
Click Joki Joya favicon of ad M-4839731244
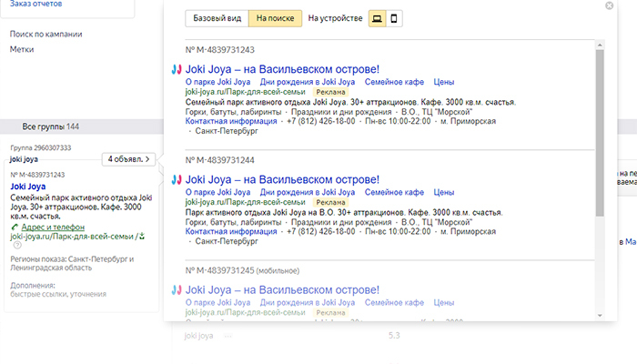click(x=177, y=179)
